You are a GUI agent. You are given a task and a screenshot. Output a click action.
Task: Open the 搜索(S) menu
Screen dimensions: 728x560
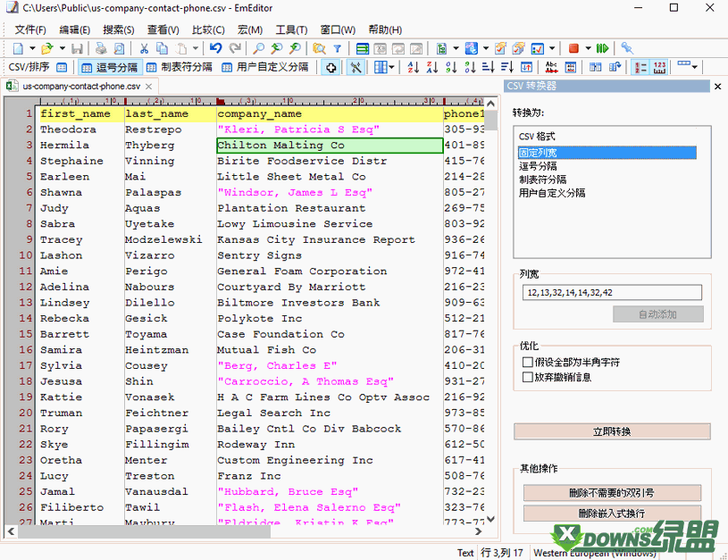(x=119, y=29)
